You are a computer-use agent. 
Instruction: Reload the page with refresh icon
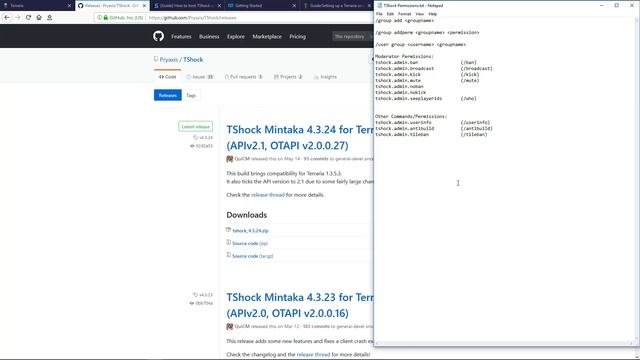click(28, 18)
